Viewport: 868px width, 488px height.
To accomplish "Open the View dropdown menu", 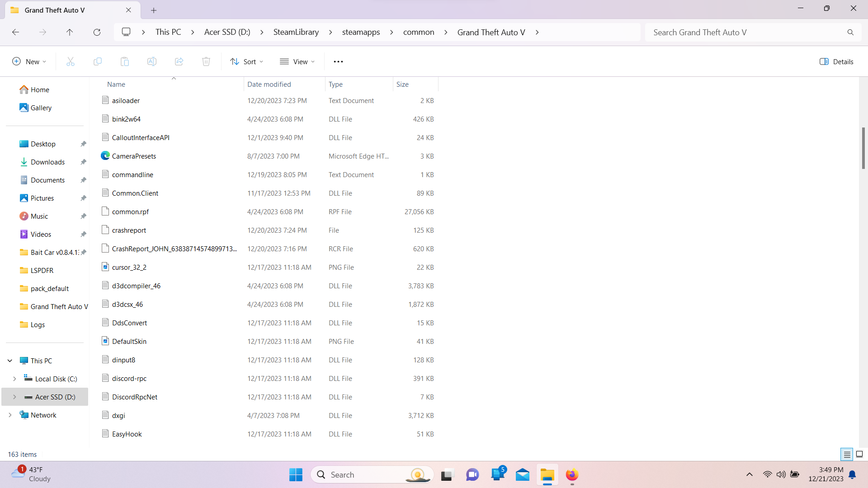I will [297, 61].
